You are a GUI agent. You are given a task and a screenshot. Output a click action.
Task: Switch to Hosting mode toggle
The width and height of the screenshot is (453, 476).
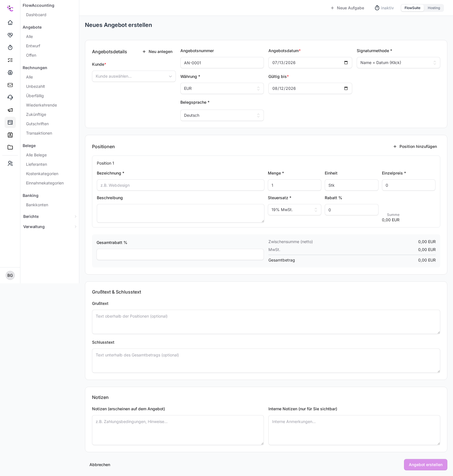(x=434, y=8)
